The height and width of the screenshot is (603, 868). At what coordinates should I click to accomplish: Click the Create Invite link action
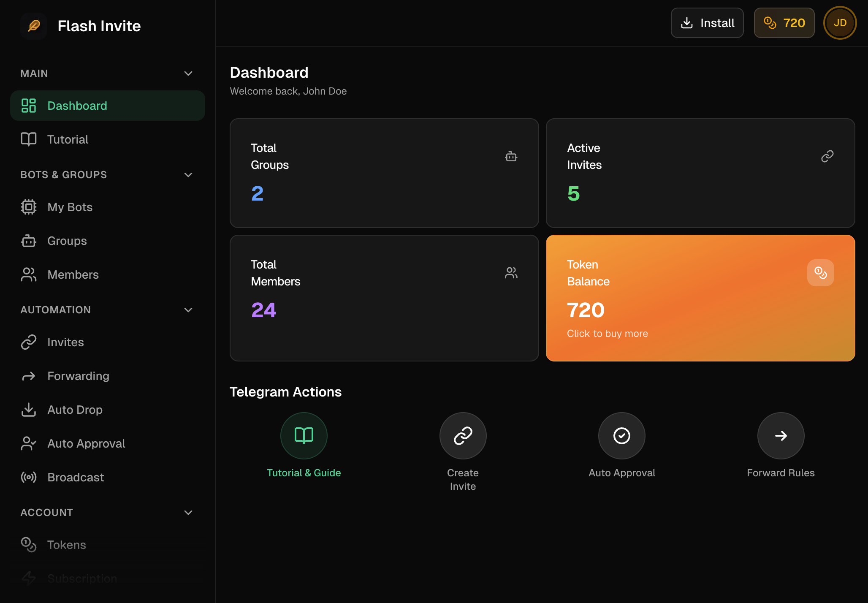pos(463,436)
